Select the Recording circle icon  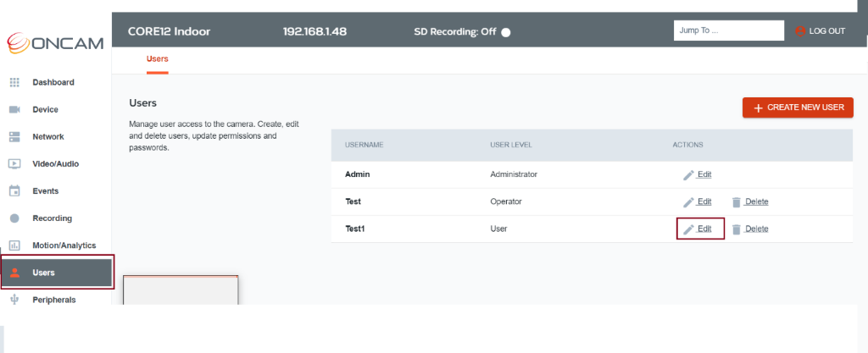coord(14,218)
